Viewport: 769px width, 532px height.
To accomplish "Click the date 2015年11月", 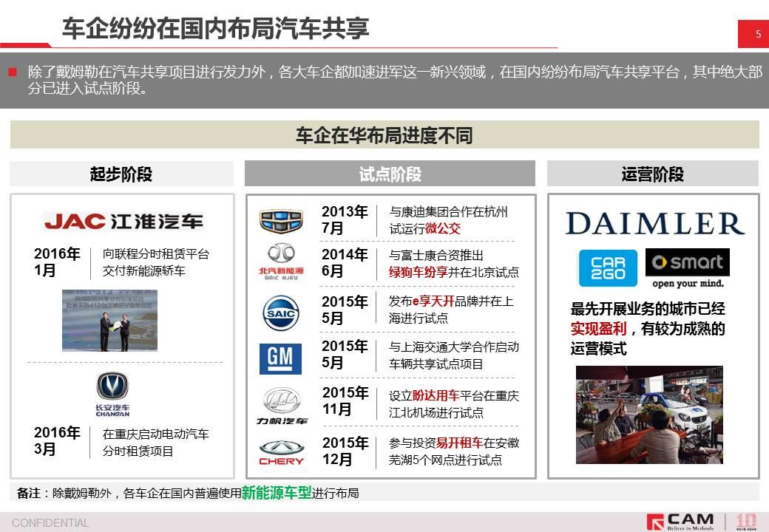I will pos(345,400).
